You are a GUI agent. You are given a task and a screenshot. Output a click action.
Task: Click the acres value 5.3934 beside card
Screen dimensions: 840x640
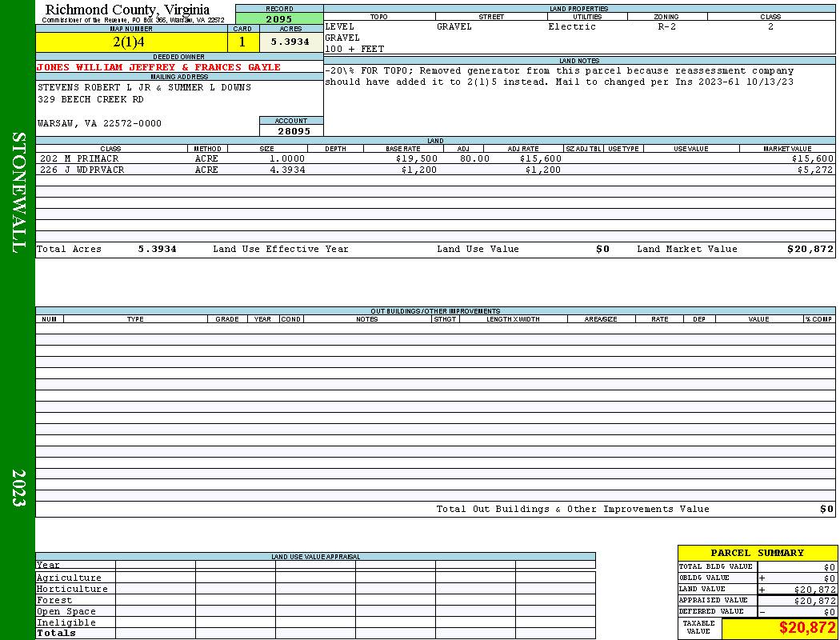[x=290, y=42]
